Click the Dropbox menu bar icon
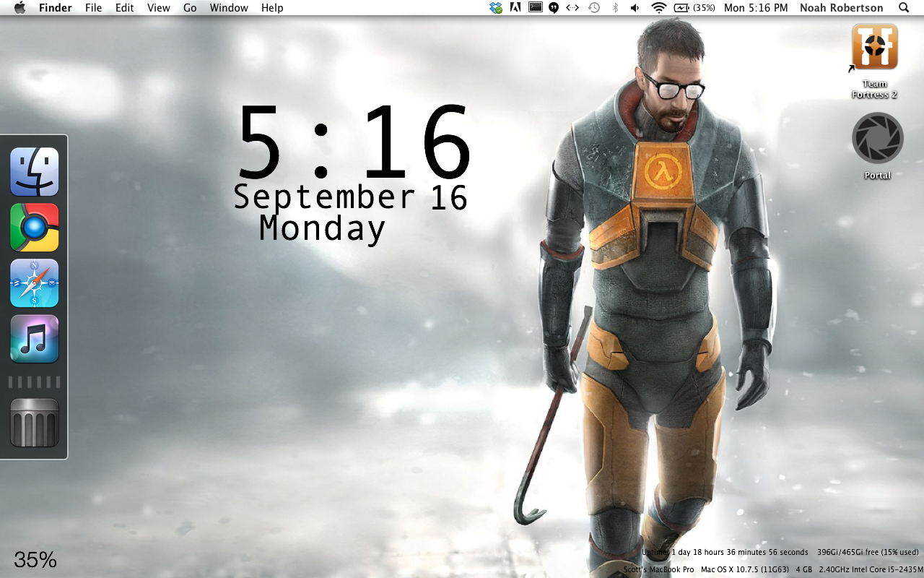924x578 pixels. pyautogui.click(x=496, y=8)
